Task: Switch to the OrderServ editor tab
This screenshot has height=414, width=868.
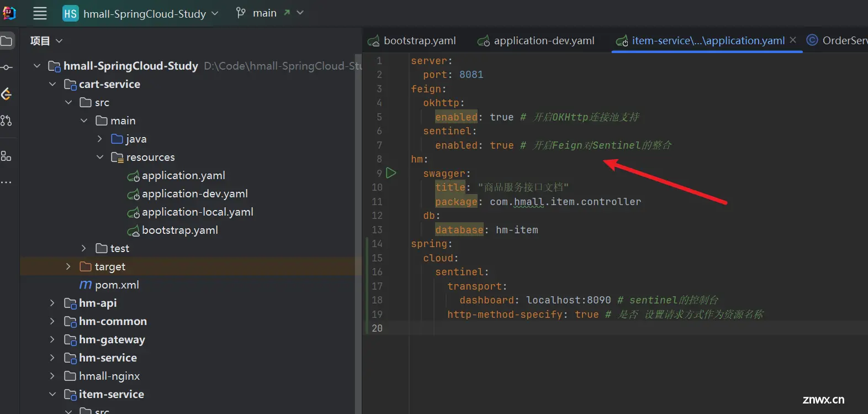Action: tap(837, 40)
